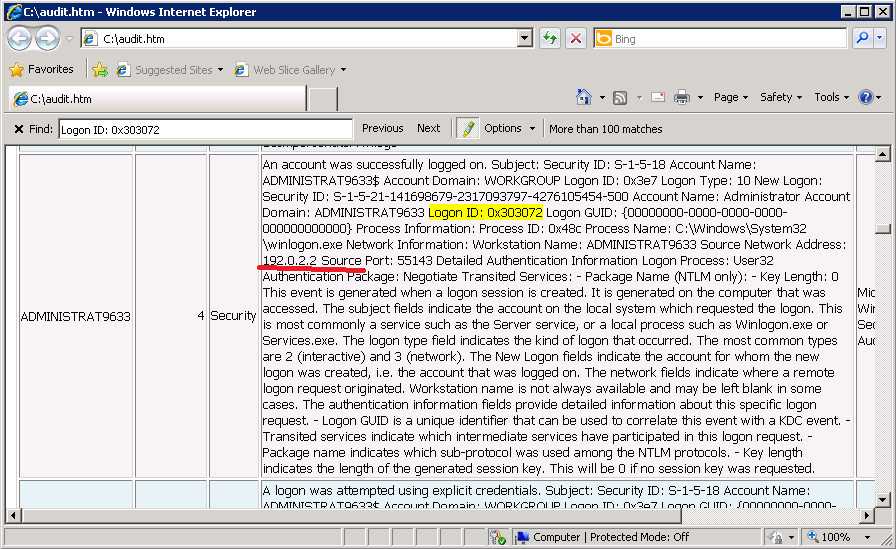Click the Add to Favorites Bar star icon
The width and height of the screenshot is (896, 549).
point(100,70)
